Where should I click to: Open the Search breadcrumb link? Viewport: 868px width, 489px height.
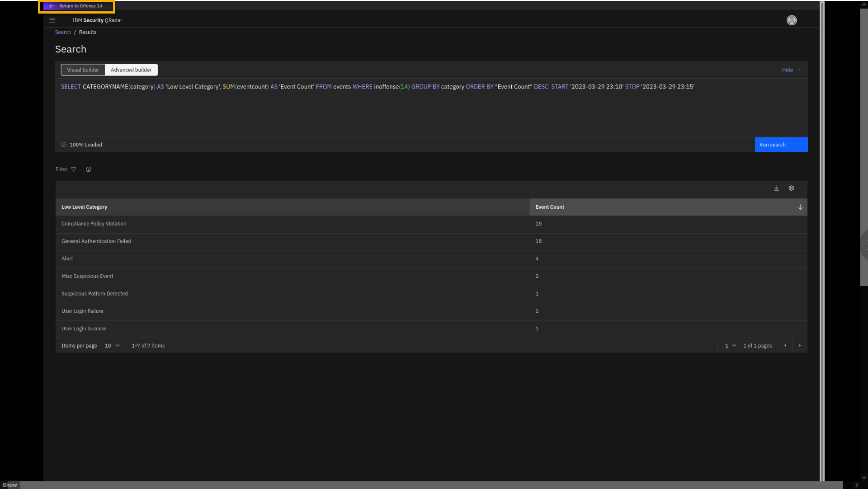pos(63,32)
